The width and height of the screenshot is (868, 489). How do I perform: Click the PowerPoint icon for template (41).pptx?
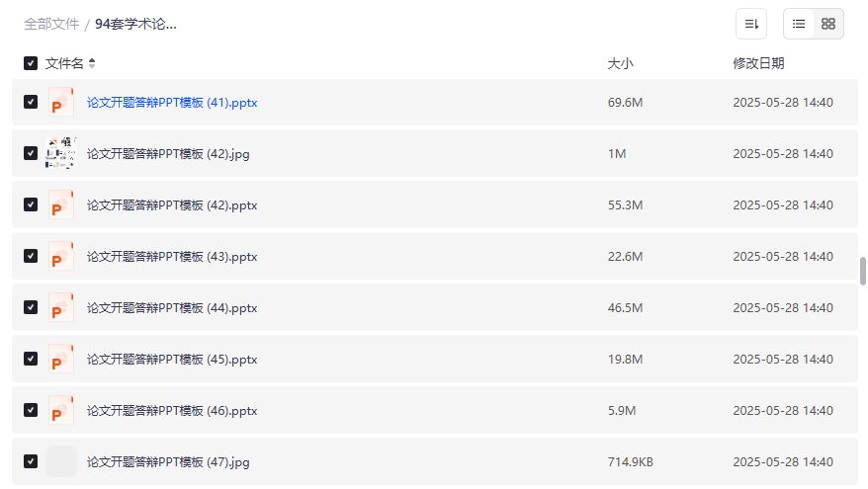(x=61, y=103)
